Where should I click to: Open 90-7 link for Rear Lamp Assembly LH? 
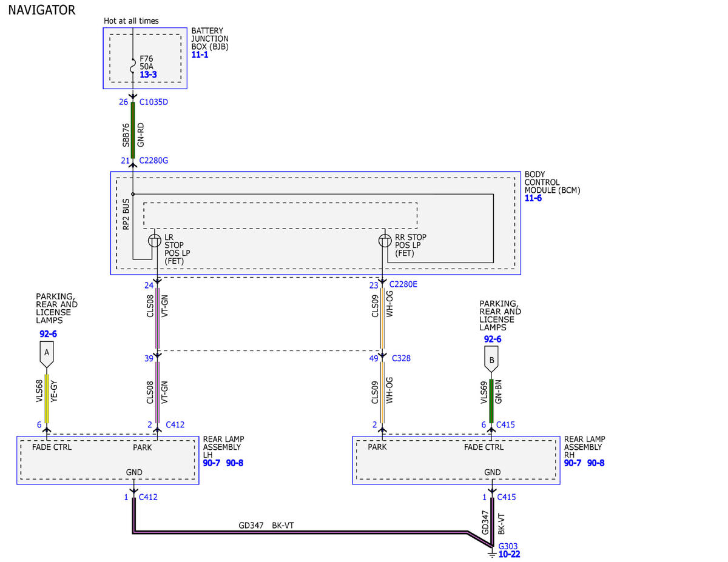[x=212, y=463]
